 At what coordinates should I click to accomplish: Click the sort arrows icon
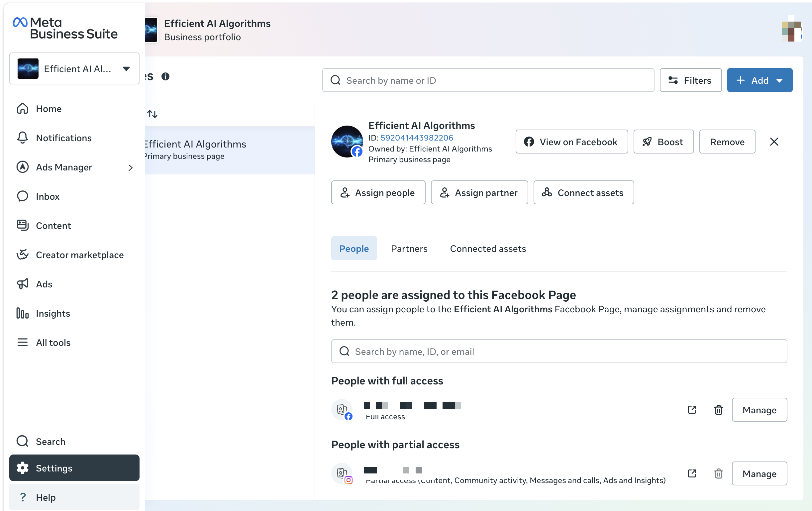point(152,114)
